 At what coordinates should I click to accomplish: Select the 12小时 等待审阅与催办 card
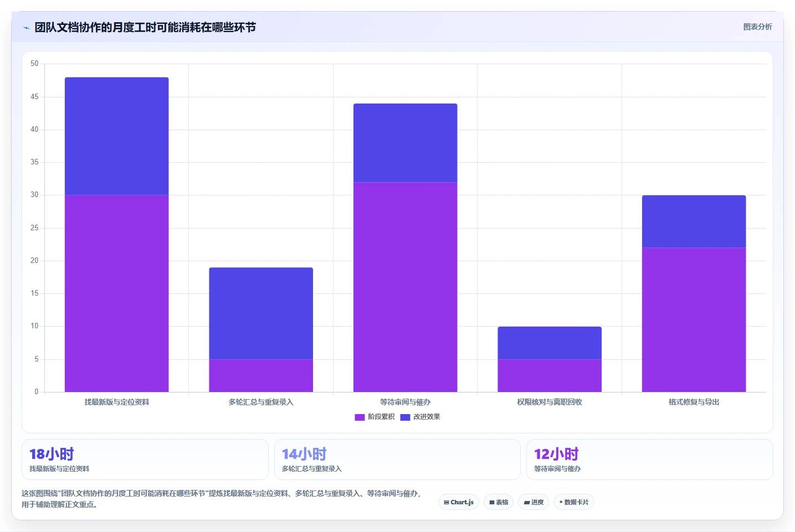(649, 459)
